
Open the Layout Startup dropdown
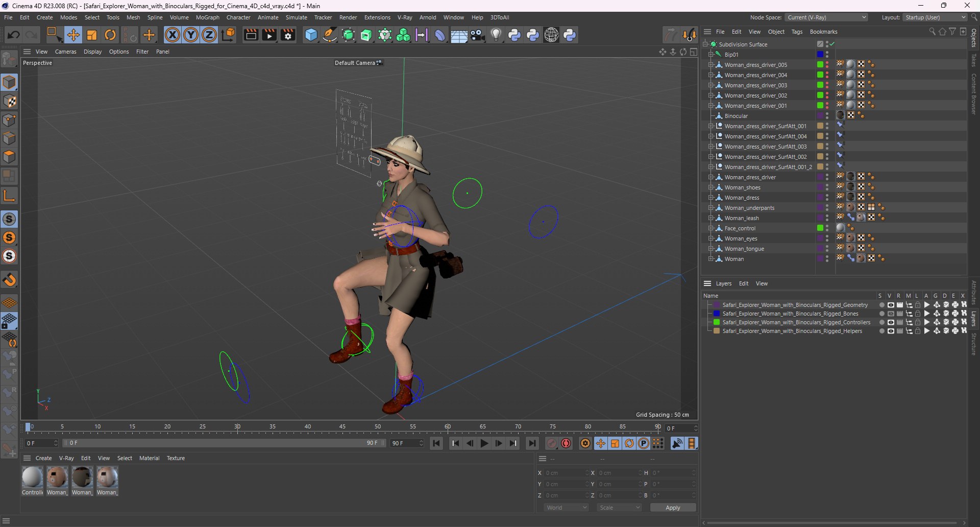[x=935, y=17]
